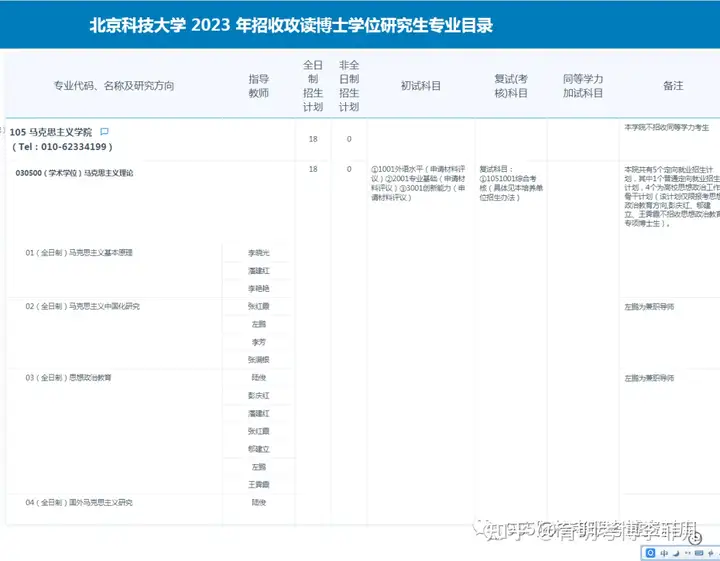Click the 初试科目 cell starting ①1001外语水平
Viewport: 720px width, 561px height.
click(418, 183)
